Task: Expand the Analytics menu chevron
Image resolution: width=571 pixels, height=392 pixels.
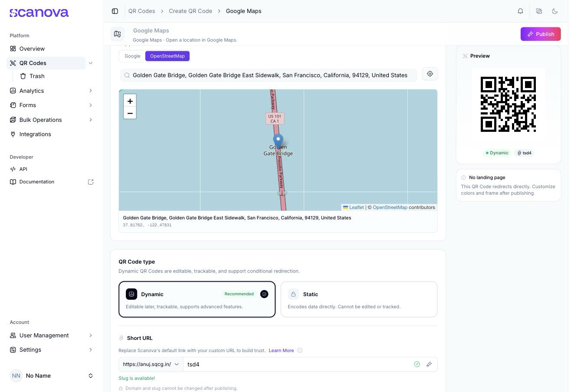Action: [91, 91]
